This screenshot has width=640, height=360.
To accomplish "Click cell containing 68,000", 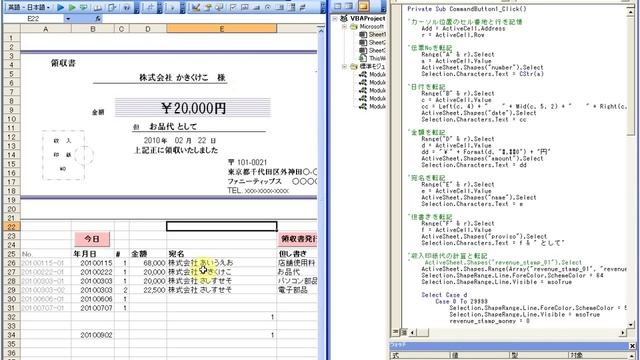I will click(148, 263).
